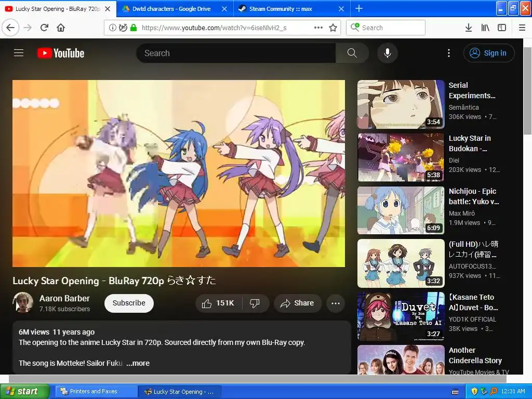This screenshot has height=399, width=532.
Task: Reload the page with the refresh icon
Action: point(44,28)
